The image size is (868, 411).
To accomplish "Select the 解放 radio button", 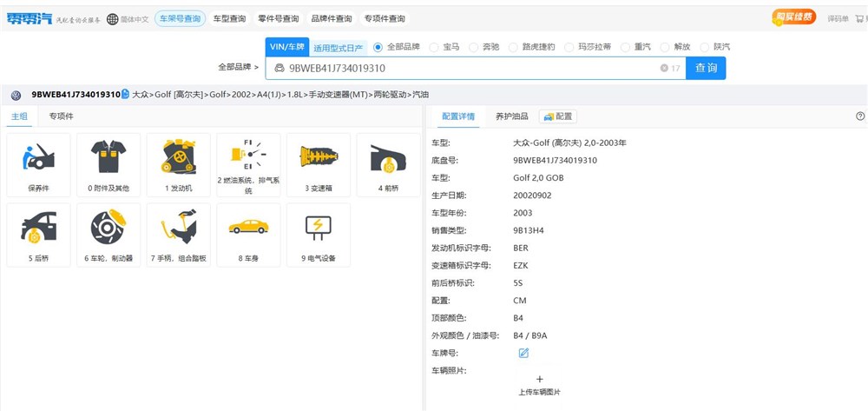I will 665,47.
